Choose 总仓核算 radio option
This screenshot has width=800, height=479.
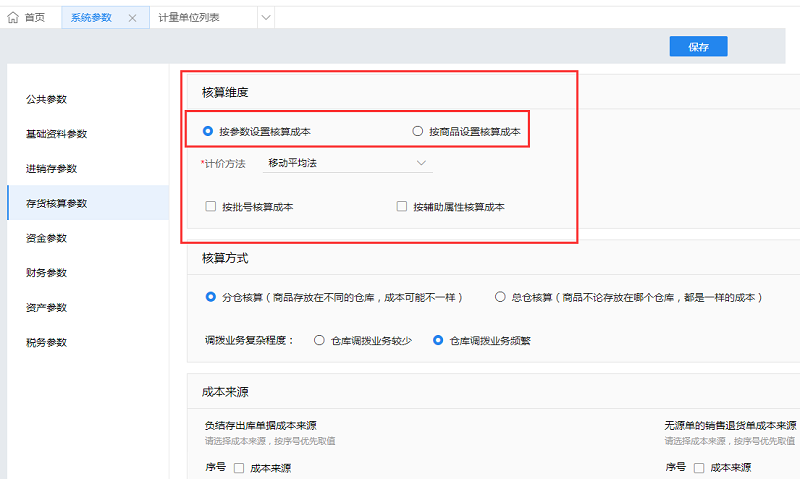coord(501,297)
